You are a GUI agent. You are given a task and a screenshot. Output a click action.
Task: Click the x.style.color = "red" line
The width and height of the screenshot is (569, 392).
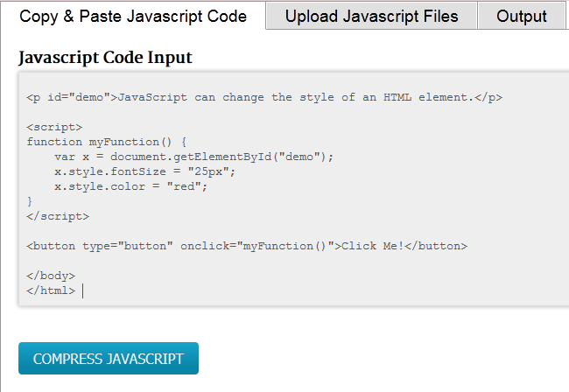tap(130, 186)
